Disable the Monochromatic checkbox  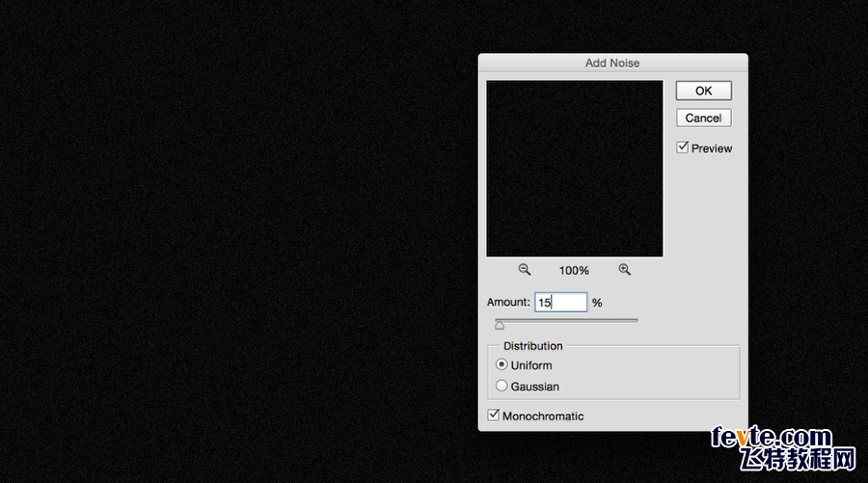[494, 416]
